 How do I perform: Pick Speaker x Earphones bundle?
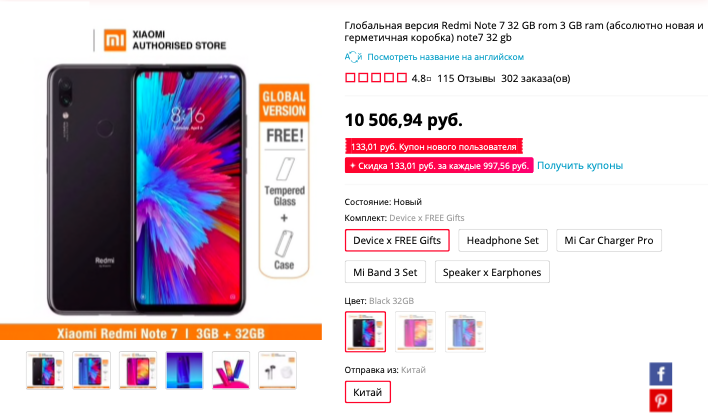click(492, 272)
